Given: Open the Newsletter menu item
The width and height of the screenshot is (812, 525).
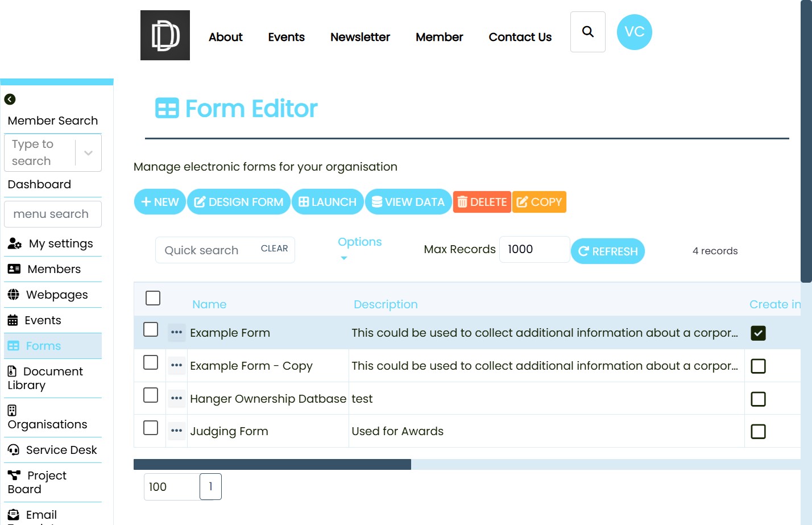Looking at the screenshot, I should pos(360,37).
